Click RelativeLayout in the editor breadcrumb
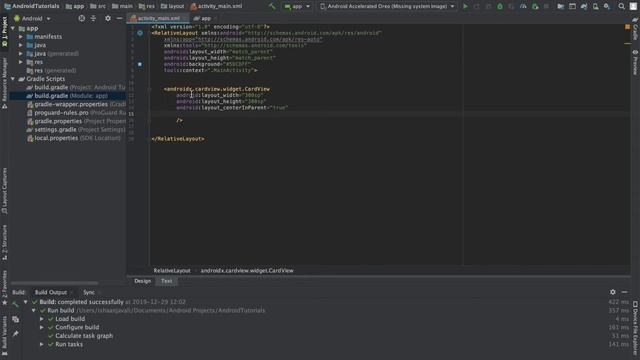Image resolution: width=640 pixels, height=360 pixels. tap(172, 271)
